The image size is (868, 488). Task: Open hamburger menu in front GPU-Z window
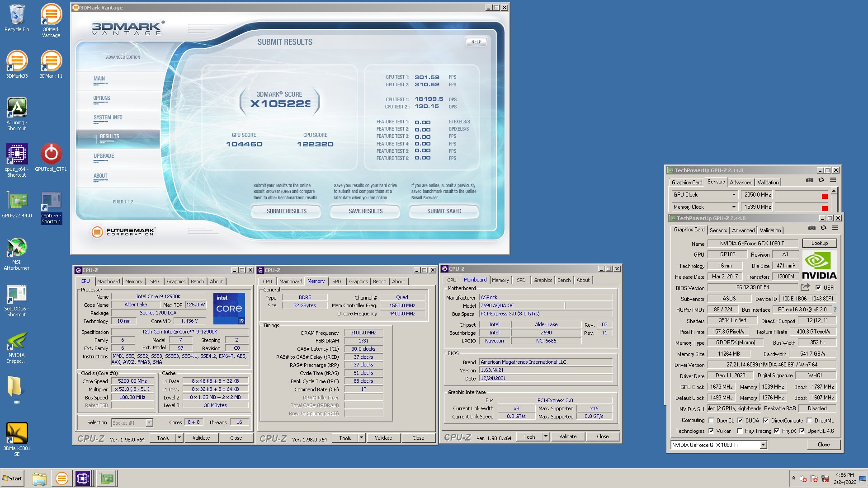pyautogui.click(x=835, y=228)
